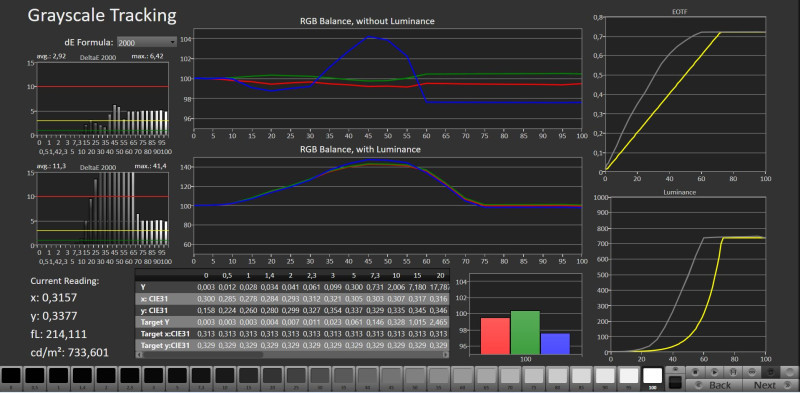800x393 pixels.
Task: Click the Grayscale Tracking page title
Action: pyautogui.click(x=102, y=16)
